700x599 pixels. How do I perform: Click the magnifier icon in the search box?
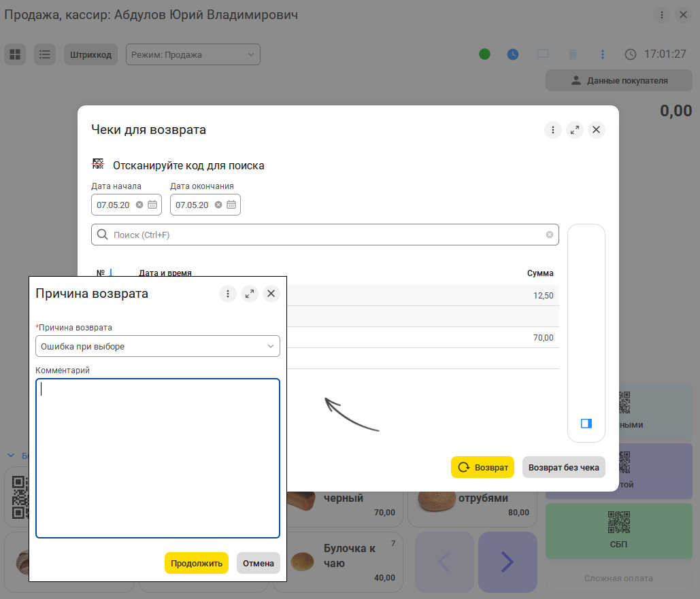pos(102,235)
